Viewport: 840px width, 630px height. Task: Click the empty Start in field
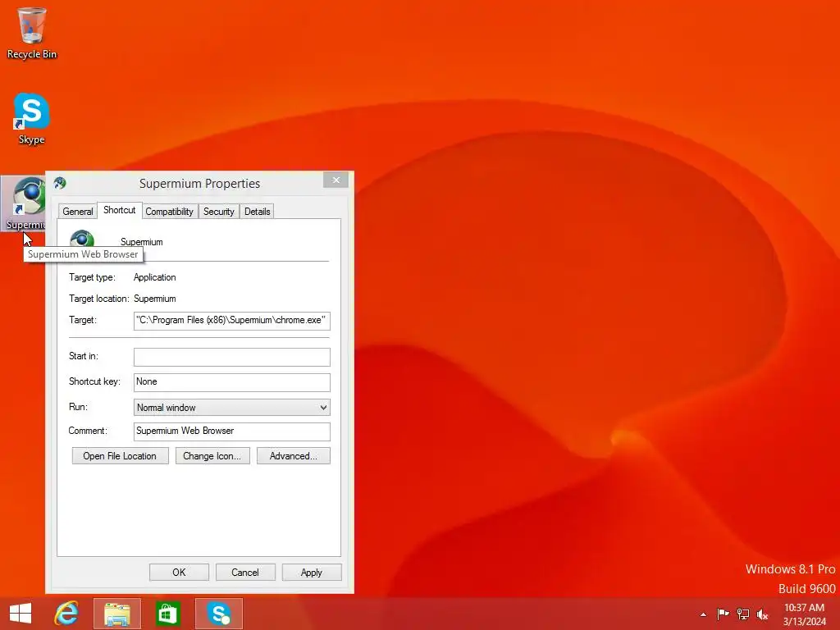pyautogui.click(x=231, y=357)
